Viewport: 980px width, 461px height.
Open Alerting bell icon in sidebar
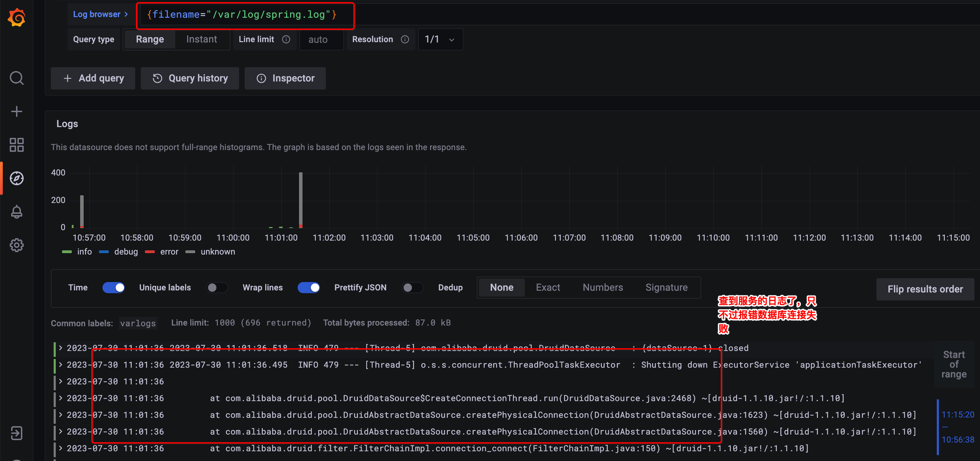(16, 212)
